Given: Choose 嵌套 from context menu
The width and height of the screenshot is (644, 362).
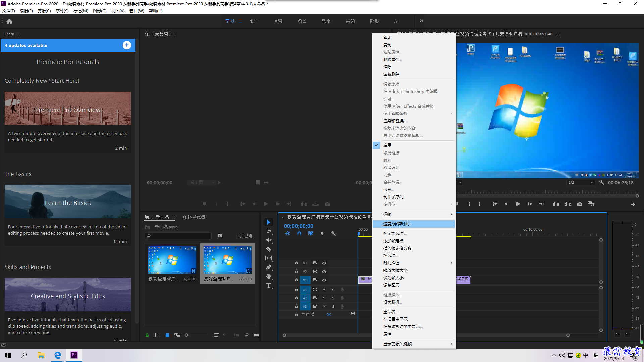Looking at the screenshot, I should tap(414, 189).
